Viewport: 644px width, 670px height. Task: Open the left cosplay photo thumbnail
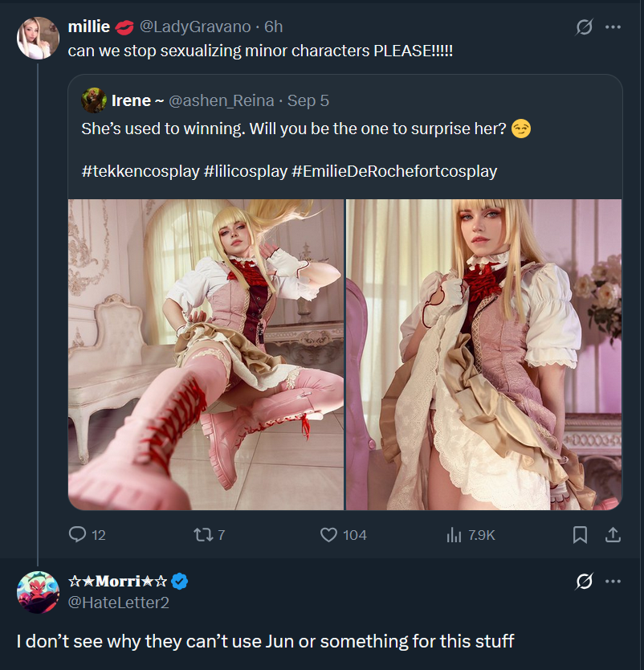tap(206, 354)
